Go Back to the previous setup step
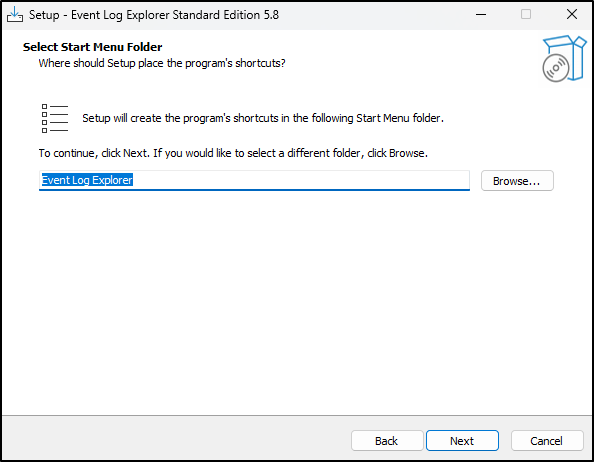The width and height of the screenshot is (594, 462). pos(387,440)
